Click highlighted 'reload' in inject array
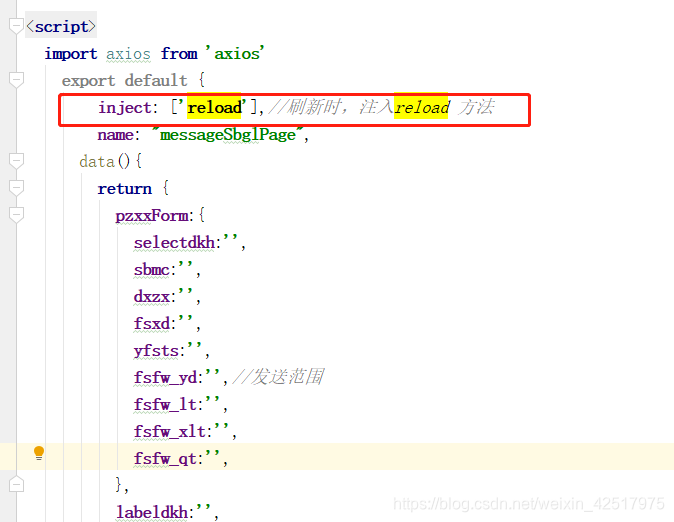Viewport: 674px width, 522px height. pos(214,107)
